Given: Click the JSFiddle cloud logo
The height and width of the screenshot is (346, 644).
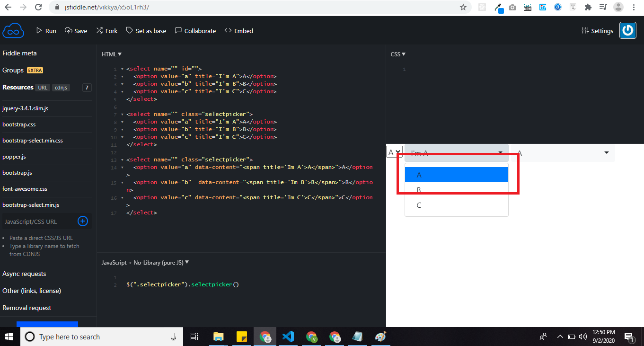Looking at the screenshot, I should click(x=13, y=30).
